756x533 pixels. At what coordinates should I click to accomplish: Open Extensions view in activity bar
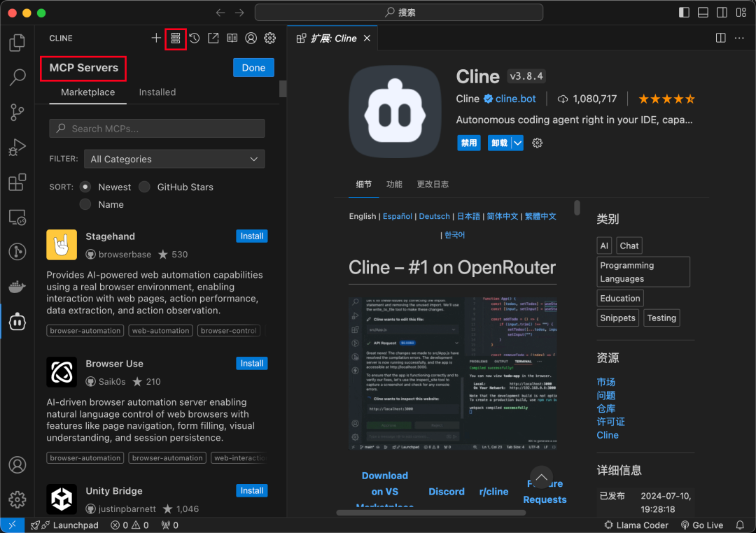coord(17,183)
